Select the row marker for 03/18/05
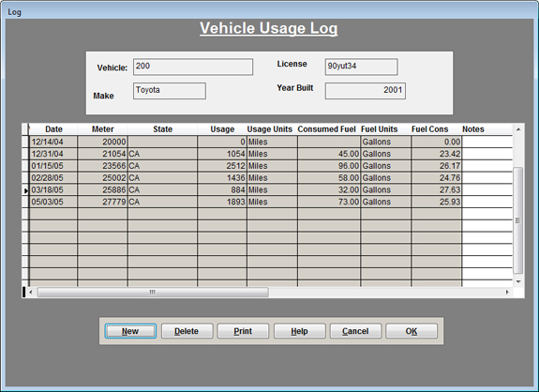The image size is (539, 392). [x=26, y=190]
